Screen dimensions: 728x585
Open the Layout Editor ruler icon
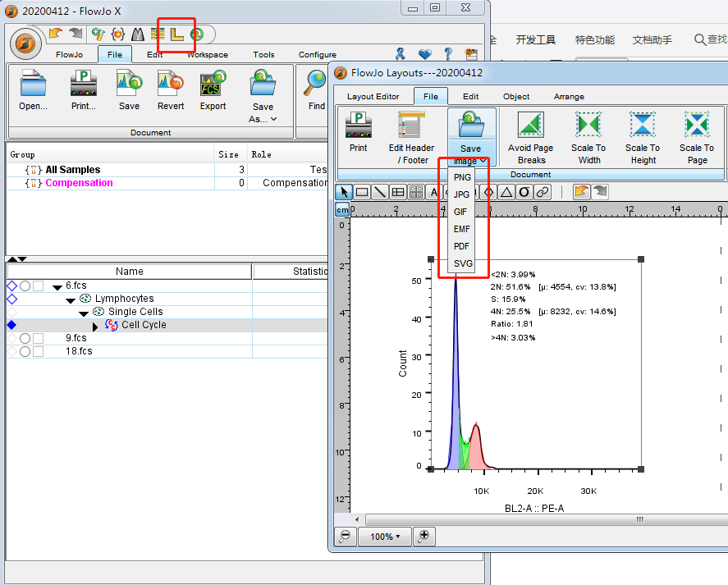[x=177, y=34]
